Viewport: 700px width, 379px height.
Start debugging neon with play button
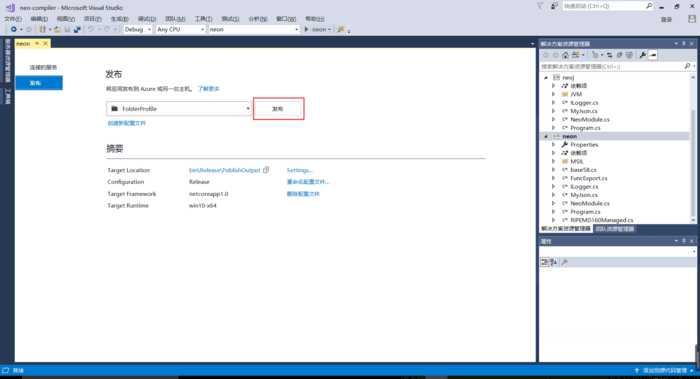click(306, 29)
